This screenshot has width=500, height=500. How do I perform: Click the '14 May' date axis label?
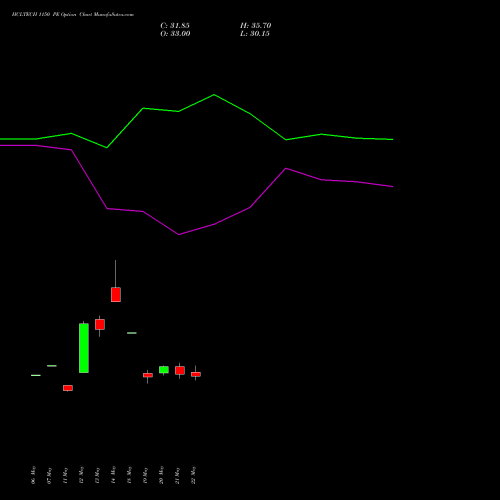[113, 475]
